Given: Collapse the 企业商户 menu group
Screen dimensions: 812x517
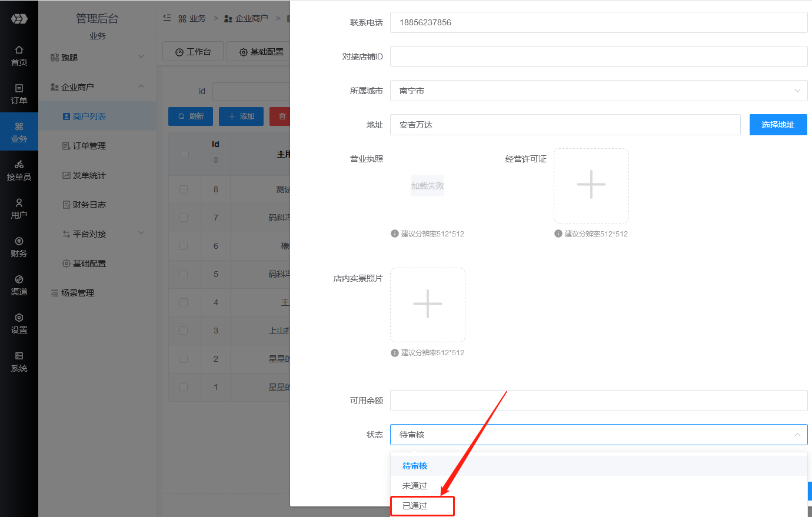Looking at the screenshot, I should (98, 87).
